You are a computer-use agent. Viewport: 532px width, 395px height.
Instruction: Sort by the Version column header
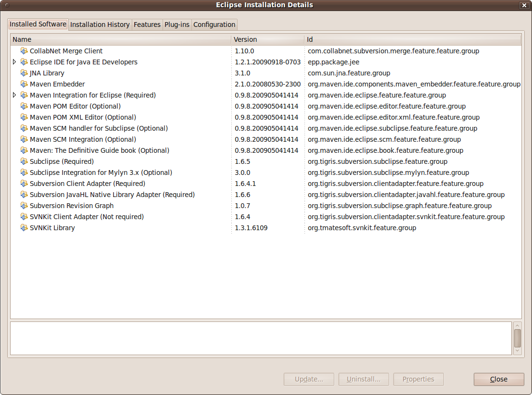point(268,39)
